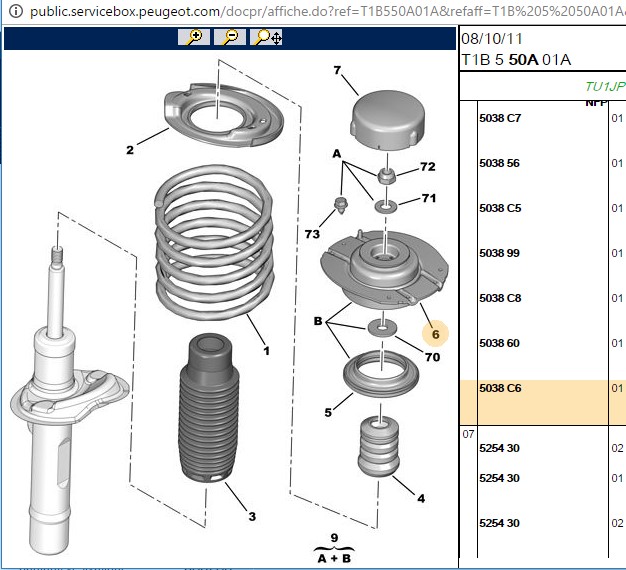Click callout 72 for the nut
Image resolution: width=626 pixels, height=570 pixels.
tap(428, 166)
